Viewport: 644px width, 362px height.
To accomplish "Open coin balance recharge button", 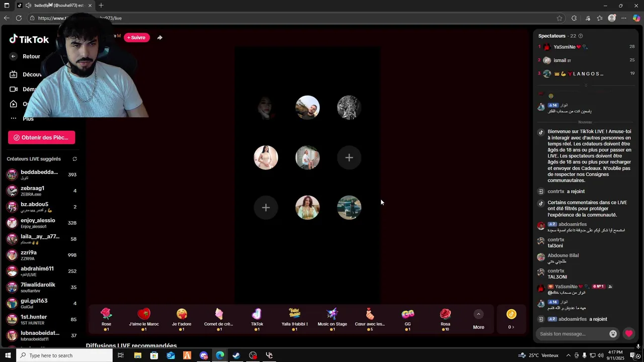I will tap(511, 319).
